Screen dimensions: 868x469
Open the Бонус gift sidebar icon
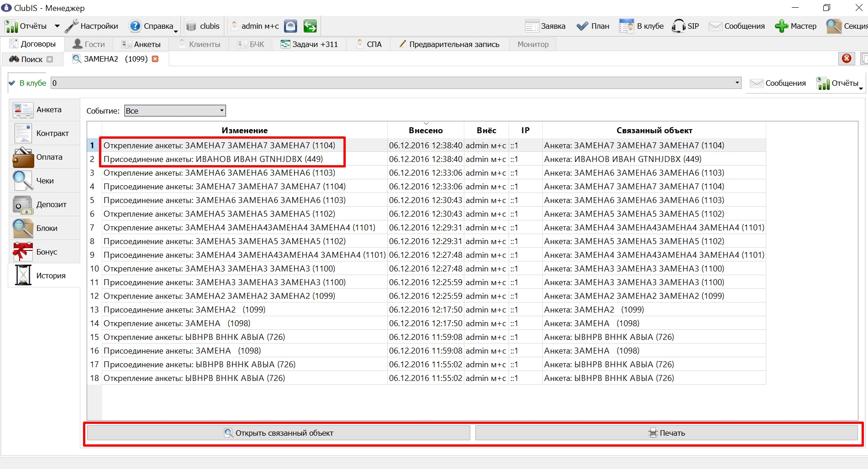tap(23, 252)
